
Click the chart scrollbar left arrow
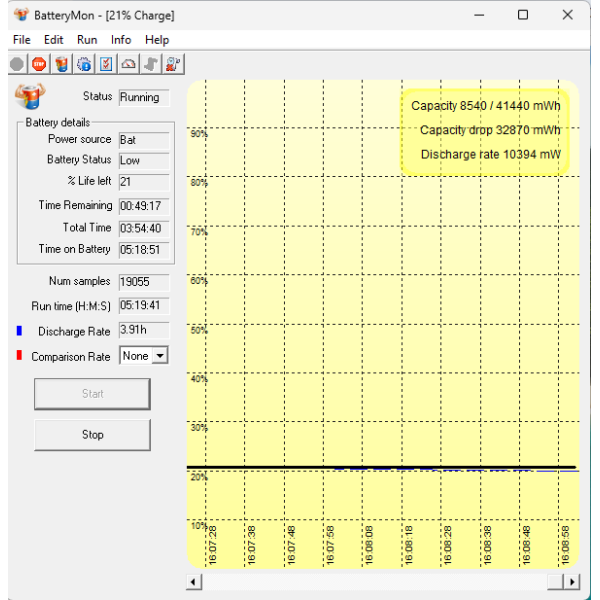click(194, 582)
